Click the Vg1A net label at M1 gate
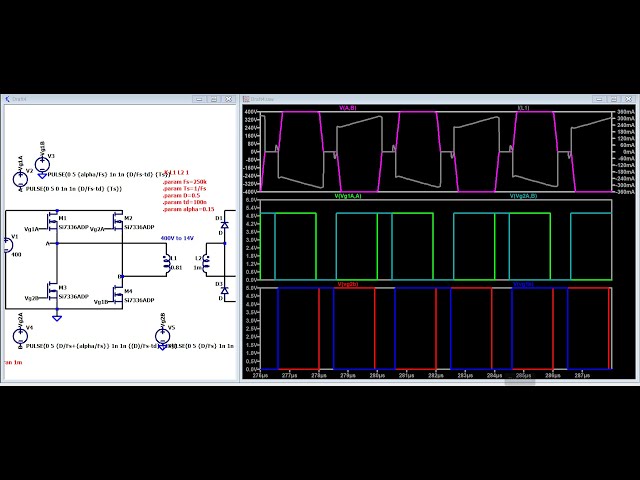Image resolution: width=640 pixels, height=480 pixels. [x=32, y=229]
